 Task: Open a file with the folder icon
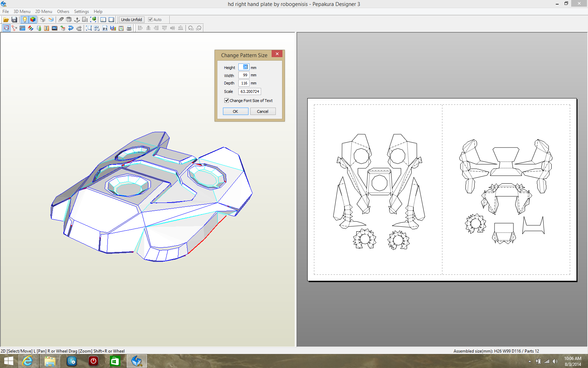point(6,20)
